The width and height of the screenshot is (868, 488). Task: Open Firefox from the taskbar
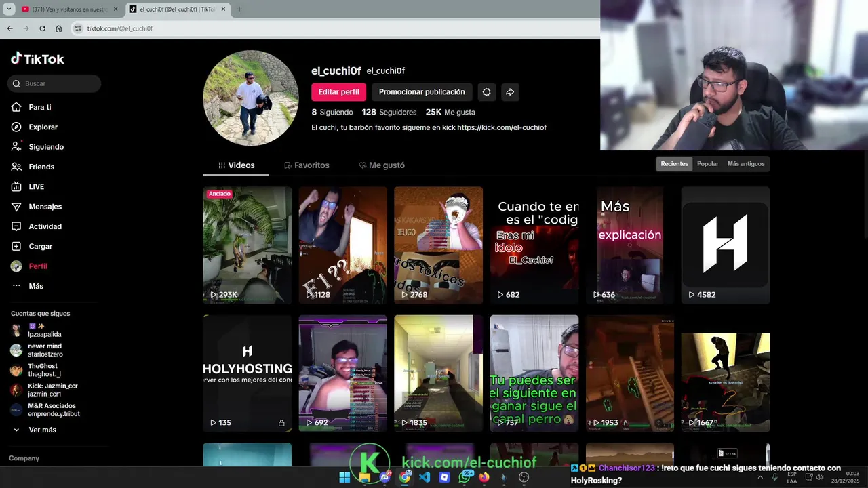pos(484,477)
